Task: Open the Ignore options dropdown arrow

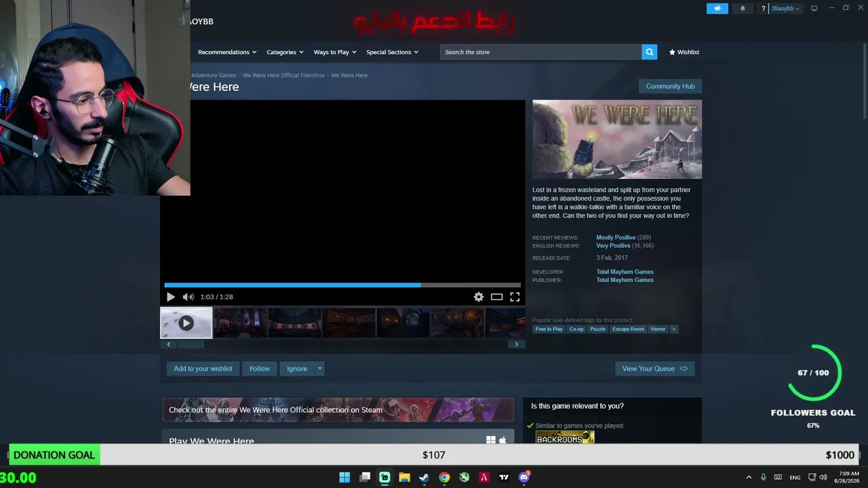Action: click(x=320, y=369)
